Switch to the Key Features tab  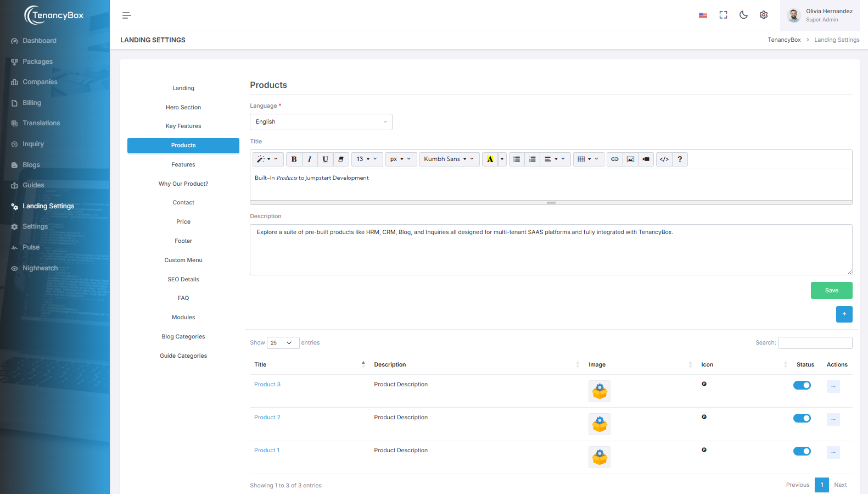click(183, 126)
